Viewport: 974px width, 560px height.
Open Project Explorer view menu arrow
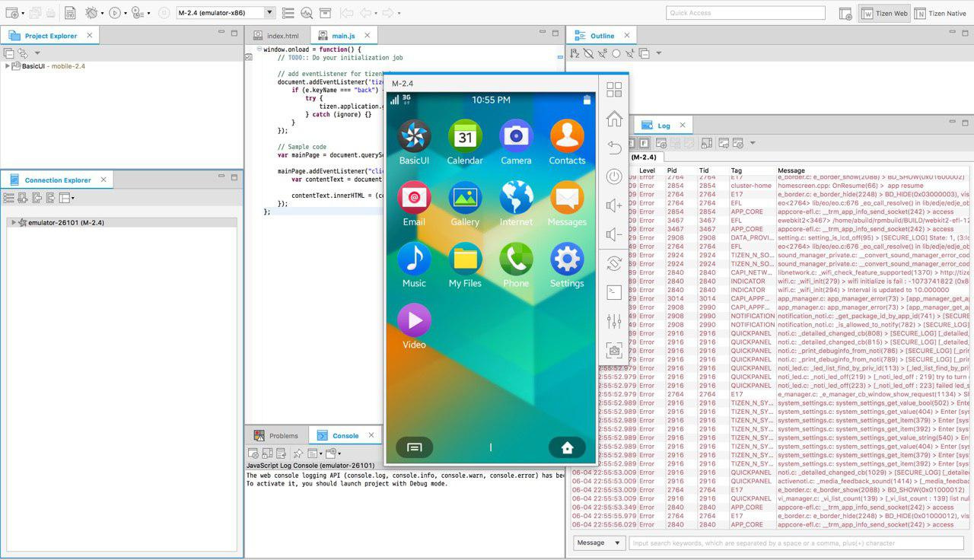point(38,53)
